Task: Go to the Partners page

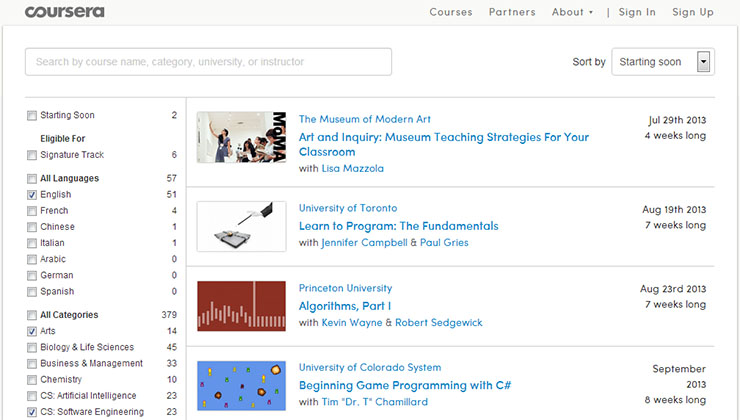Action: 512,12
